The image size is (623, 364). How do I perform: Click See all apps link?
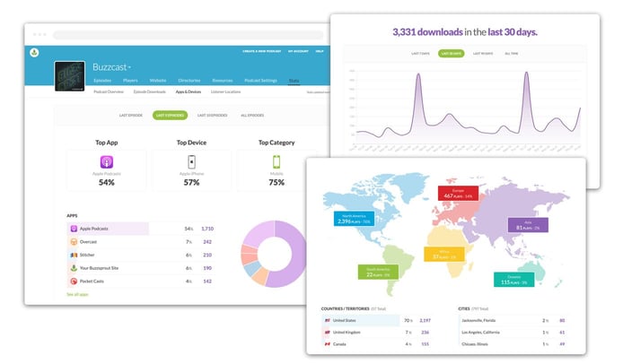(x=77, y=295)
